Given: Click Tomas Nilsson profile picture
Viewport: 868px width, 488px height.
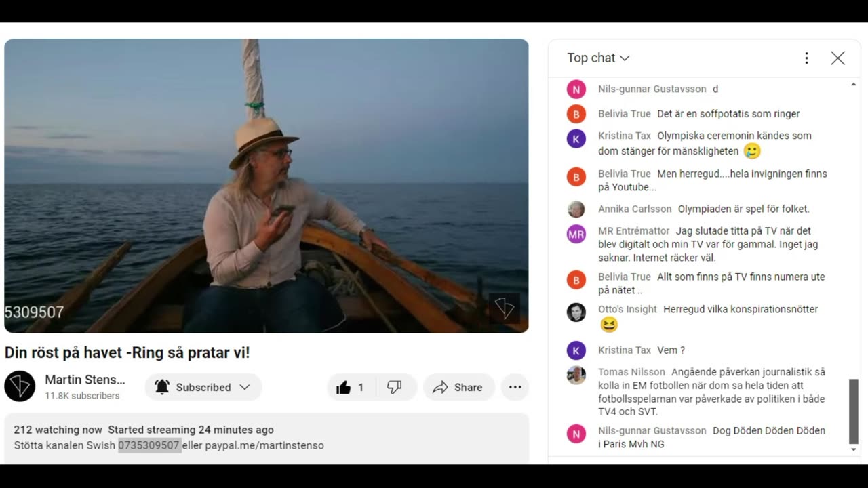Looking at the screenshot, I should 576,375.
